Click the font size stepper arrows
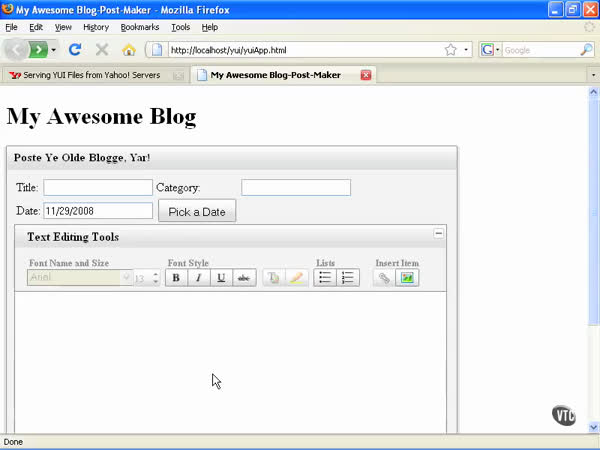Screen dimensions: 600x450 pos(155,279)
